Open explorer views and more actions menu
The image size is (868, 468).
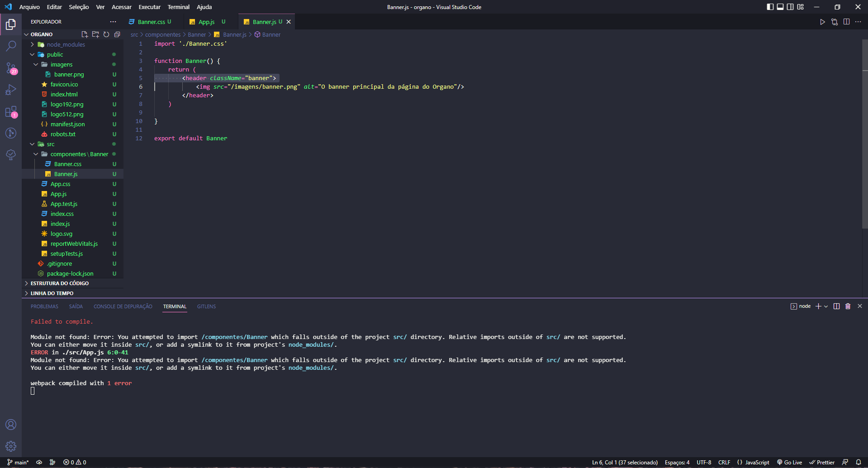click(113, 22)
